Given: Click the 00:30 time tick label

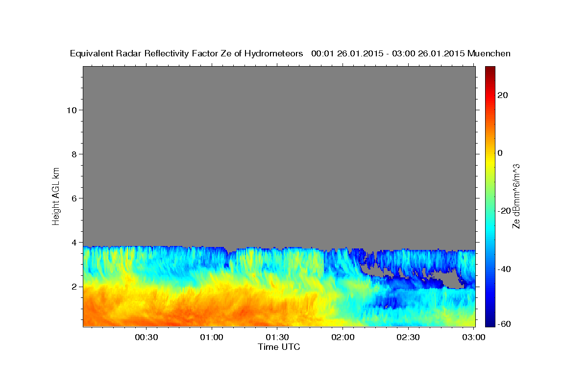Looking at the screenshot, I should point(147,337).
